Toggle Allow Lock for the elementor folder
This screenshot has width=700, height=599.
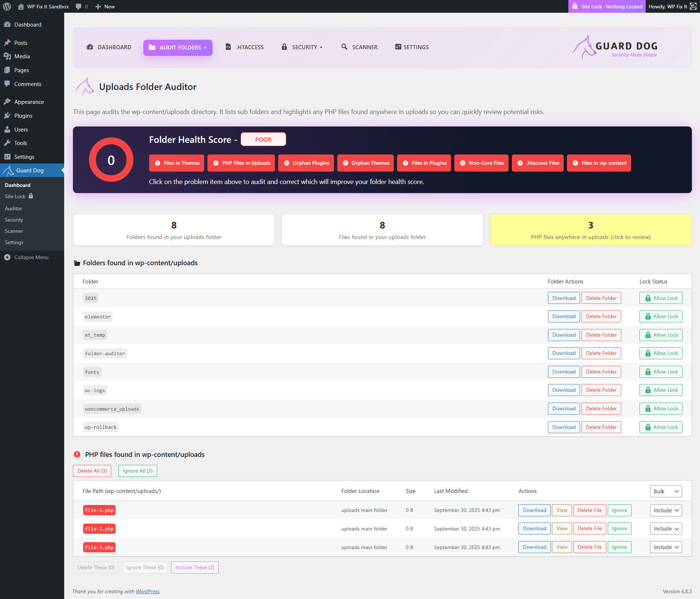pyautogui.click(x=661, y=317)
